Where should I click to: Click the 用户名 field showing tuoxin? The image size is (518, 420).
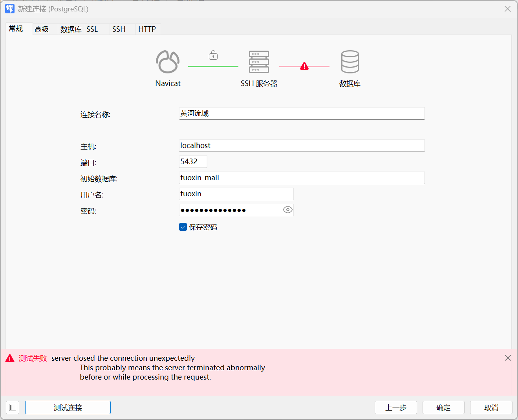(x=236, y=194)
